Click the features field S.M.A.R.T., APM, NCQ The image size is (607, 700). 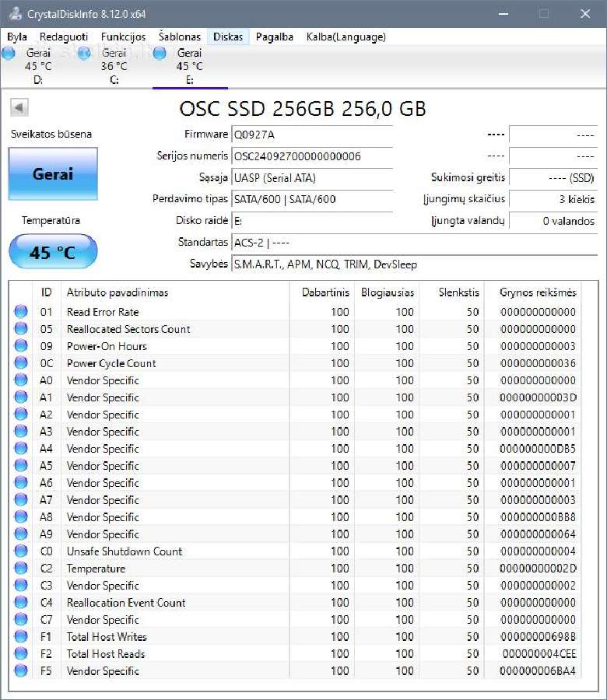414,264
